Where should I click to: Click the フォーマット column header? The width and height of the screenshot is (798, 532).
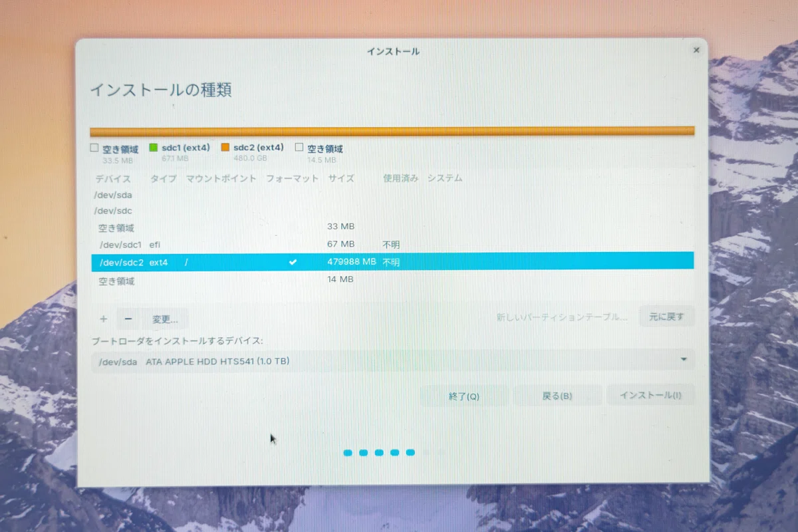tap(292, 178)
